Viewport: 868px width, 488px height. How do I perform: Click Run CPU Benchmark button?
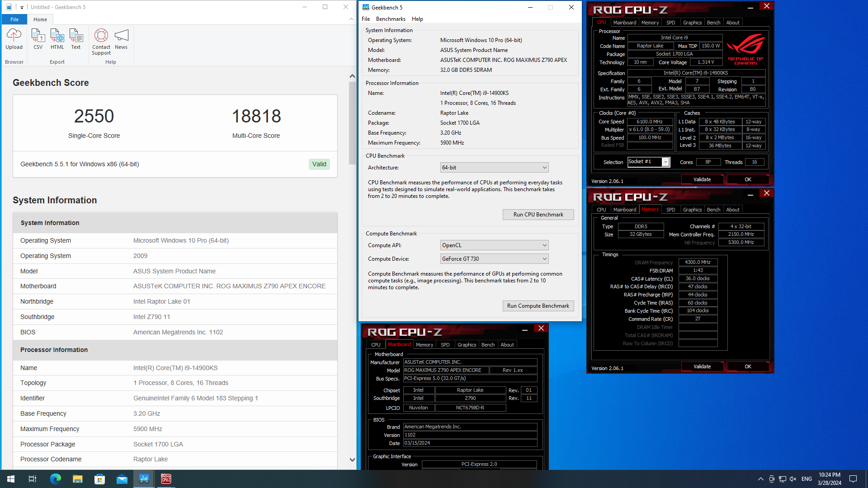click(538, 215)
